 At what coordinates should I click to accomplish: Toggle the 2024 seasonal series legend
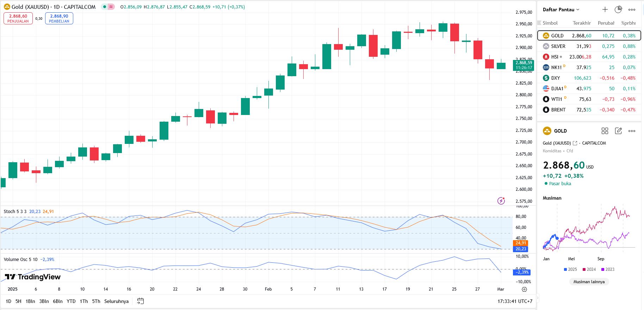point(589,269)
